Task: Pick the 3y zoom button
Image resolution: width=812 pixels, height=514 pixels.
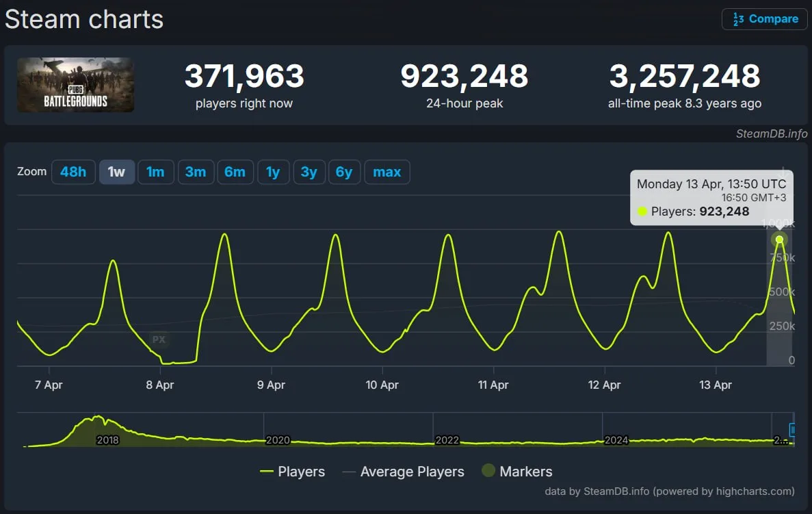Action: (309, 172)
